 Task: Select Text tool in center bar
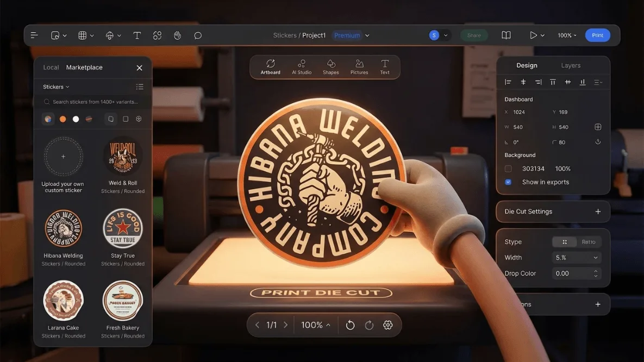click(384, 67)
